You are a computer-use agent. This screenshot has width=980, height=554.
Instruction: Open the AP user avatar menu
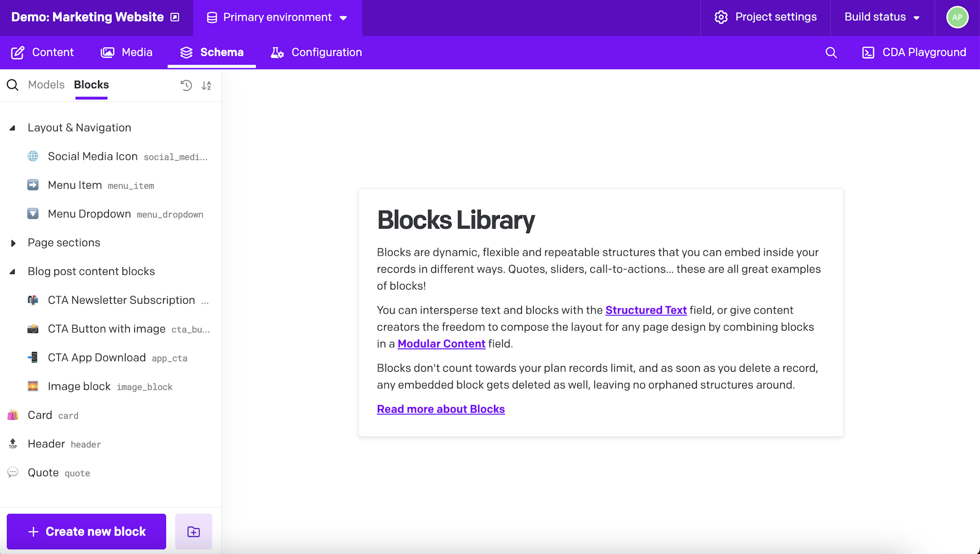click(x=957, y=17)
